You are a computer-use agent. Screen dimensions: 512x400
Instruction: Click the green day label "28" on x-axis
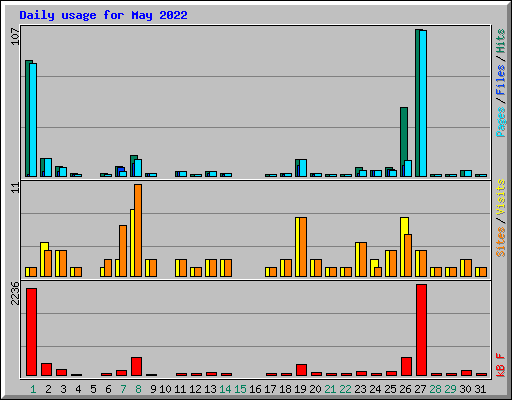coord(435,389)
